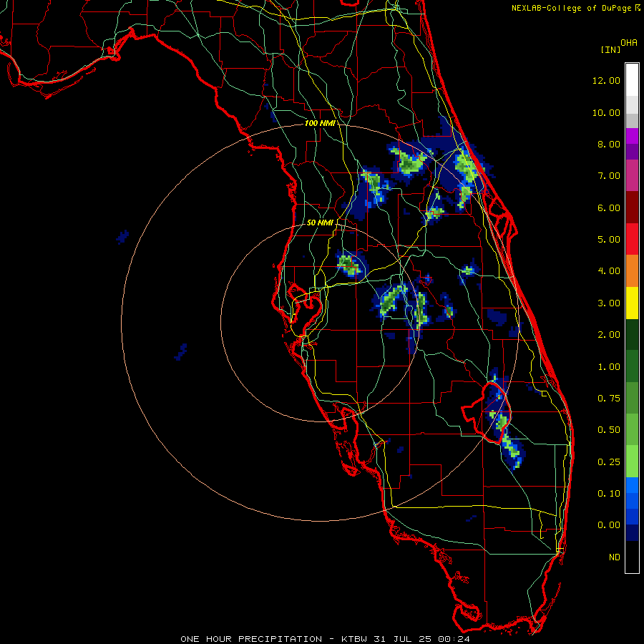Click the 1.00 legend value
Viewport: 644px width, 644px height.
(609, 367)
